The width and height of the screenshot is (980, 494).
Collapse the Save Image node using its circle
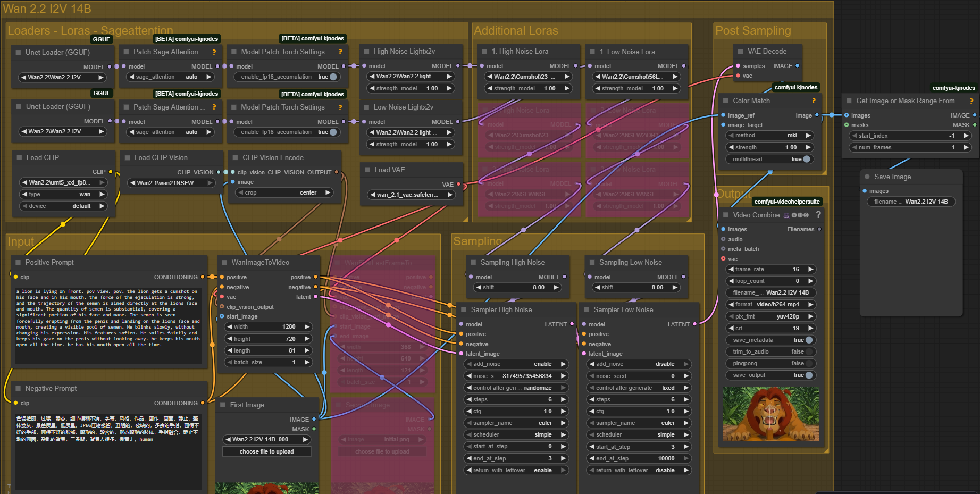pyautogui.click(x=867, y=177)
